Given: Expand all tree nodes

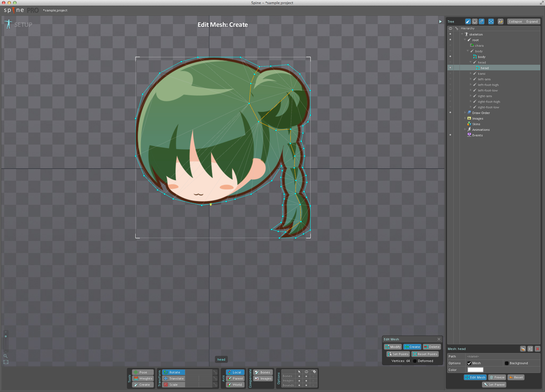Looking at the screenshot, I should (532, 22).
